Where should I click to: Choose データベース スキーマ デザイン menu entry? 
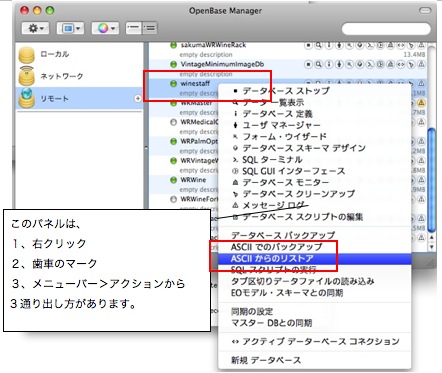click(314, 148)
